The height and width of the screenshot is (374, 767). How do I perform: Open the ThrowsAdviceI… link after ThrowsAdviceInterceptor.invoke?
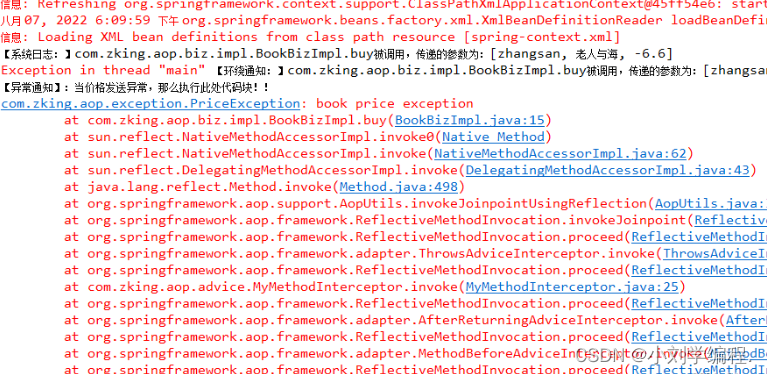pyautogui.click(x=715, y=253)
